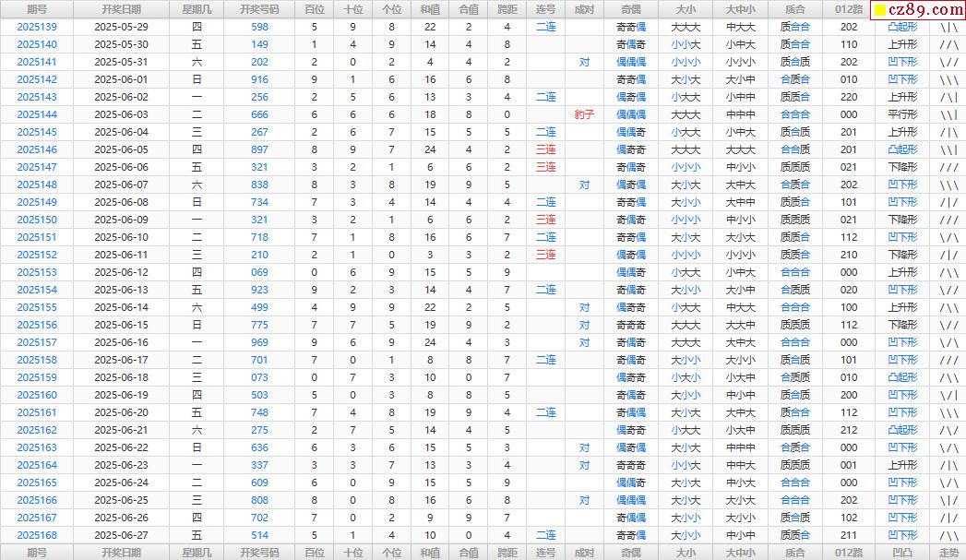The image size is (966, 560).
Task: Click 凸起形 in row 2025139
Action: coord(902,27)
